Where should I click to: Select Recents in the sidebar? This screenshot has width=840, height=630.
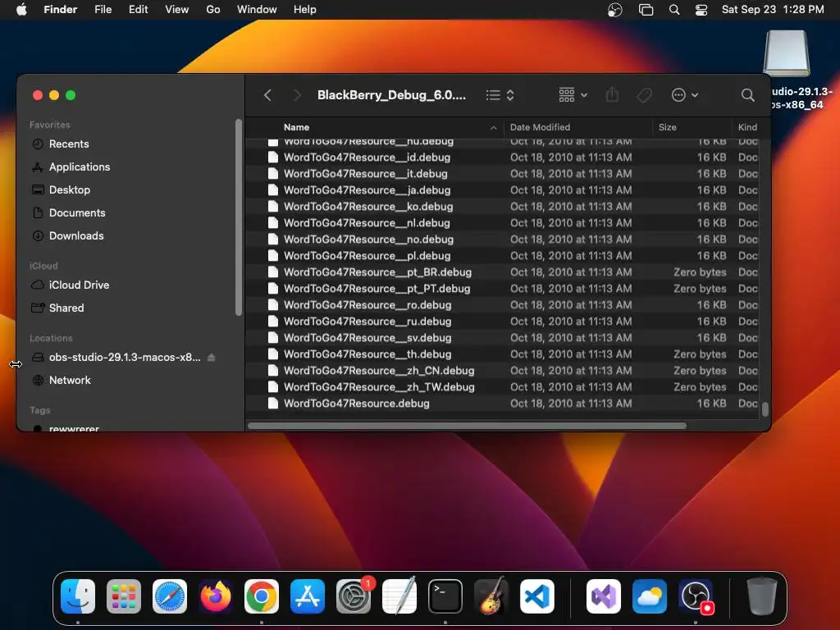coord(69,144)
